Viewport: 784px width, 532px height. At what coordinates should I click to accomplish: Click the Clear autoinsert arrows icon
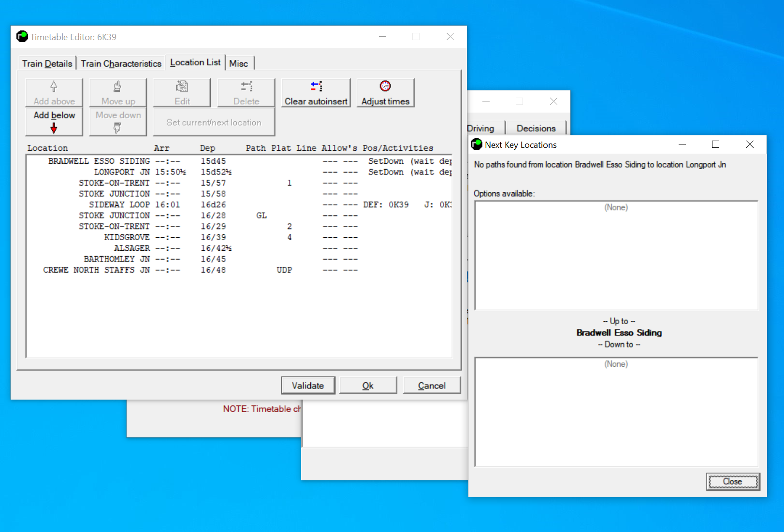pyautogui.click(x=316, y=86)
